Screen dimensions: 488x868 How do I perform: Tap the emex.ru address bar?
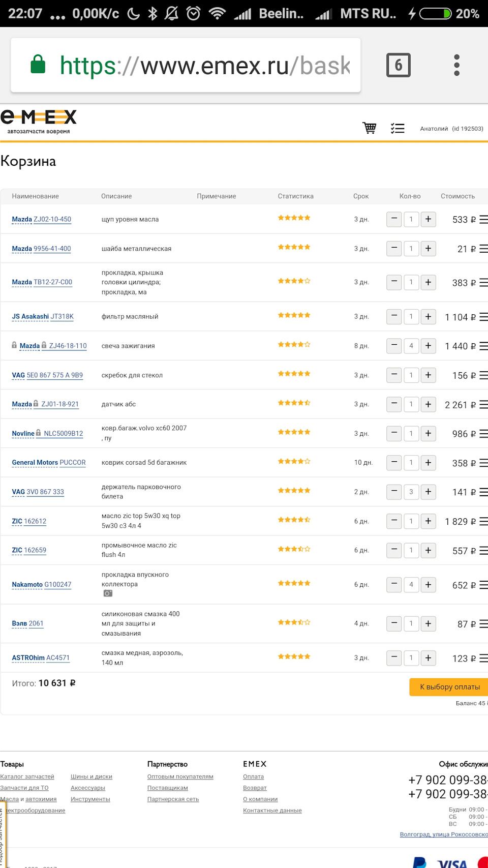coord(203,65)
